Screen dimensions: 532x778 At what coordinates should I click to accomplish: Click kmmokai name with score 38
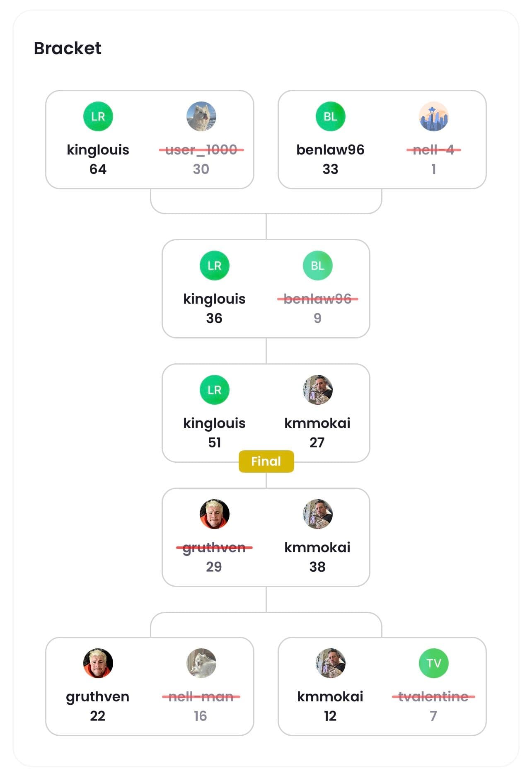click(x=317, y=547)
